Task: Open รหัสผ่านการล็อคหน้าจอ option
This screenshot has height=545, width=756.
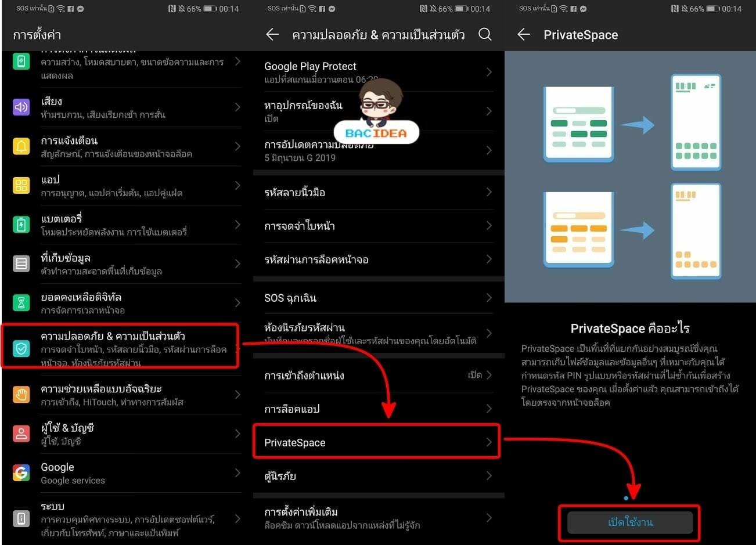Action: click(x=379, y=259)
